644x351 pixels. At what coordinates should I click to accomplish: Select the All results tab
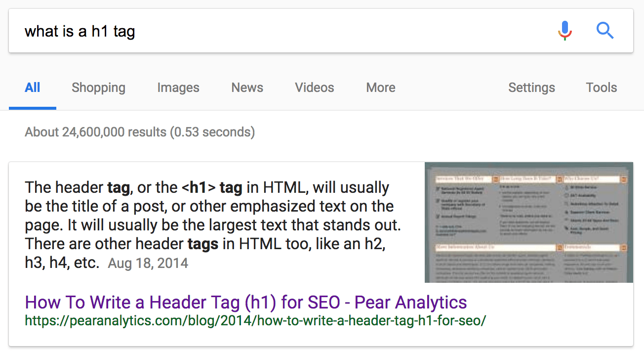click(33, 88)
